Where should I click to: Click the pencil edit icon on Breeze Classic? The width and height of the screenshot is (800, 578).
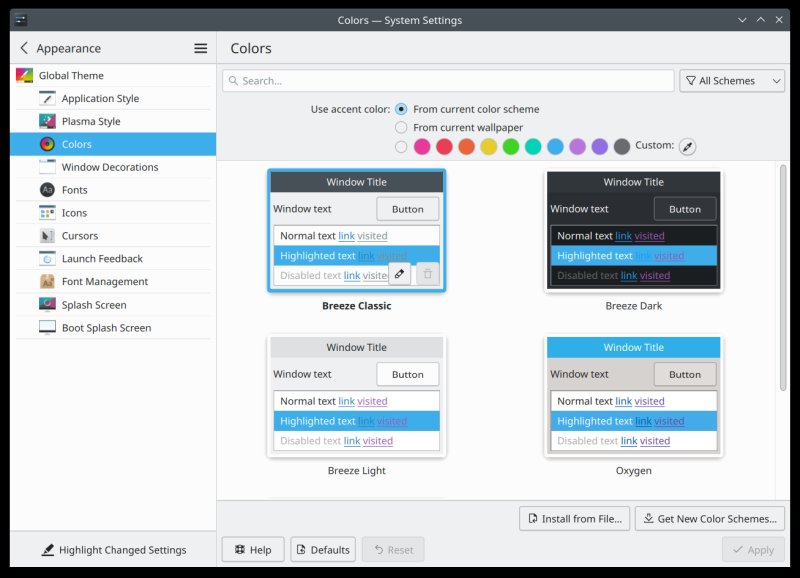(400, 273)
